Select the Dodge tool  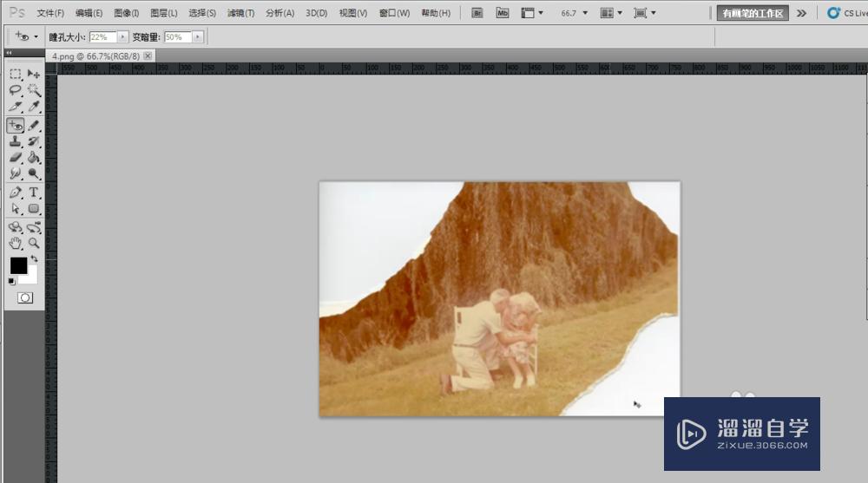34,173
